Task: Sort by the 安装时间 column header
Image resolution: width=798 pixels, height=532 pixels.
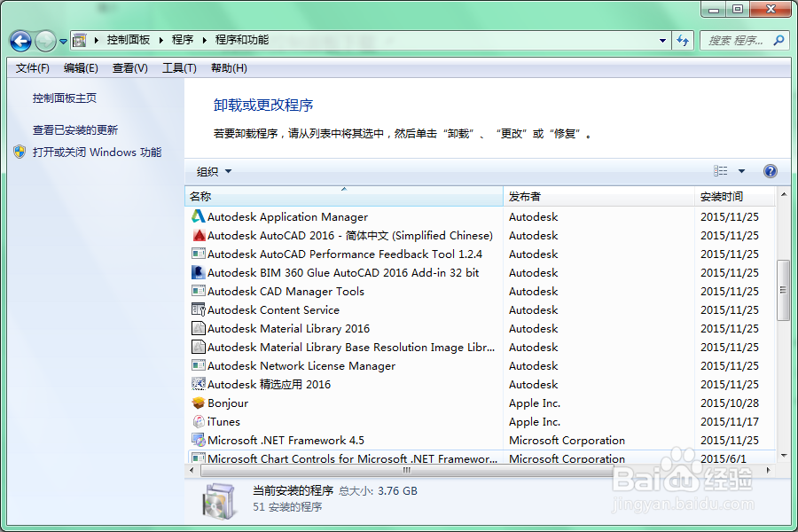Action: click(735, 197)
